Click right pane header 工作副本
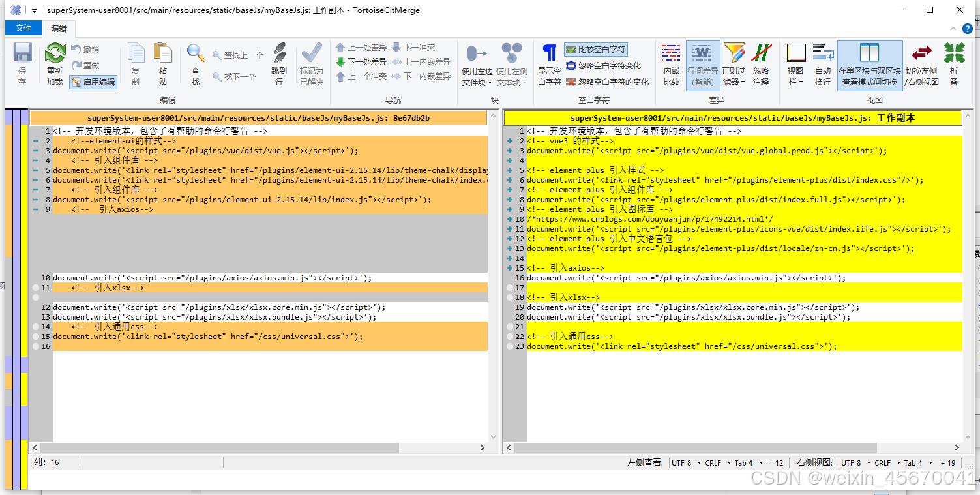Viewport: 980px width, 495px height. tap(734, 118)
